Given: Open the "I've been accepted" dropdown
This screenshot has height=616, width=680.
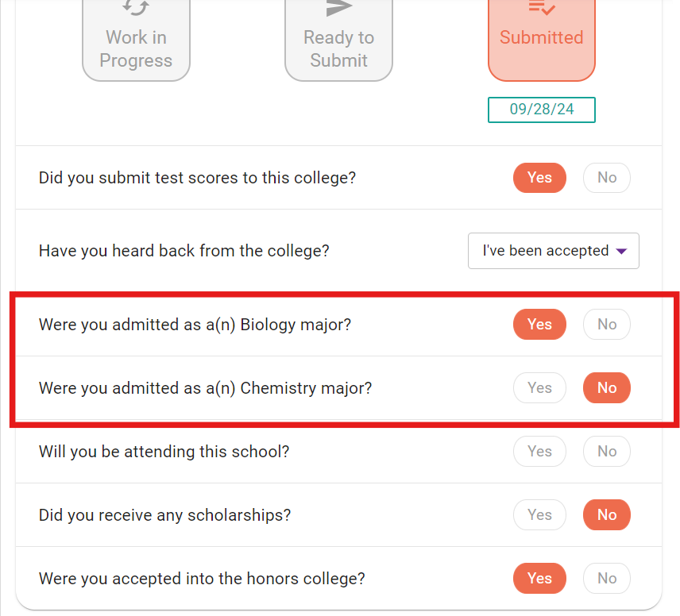Looking at the screenshot, I should 554,251.
